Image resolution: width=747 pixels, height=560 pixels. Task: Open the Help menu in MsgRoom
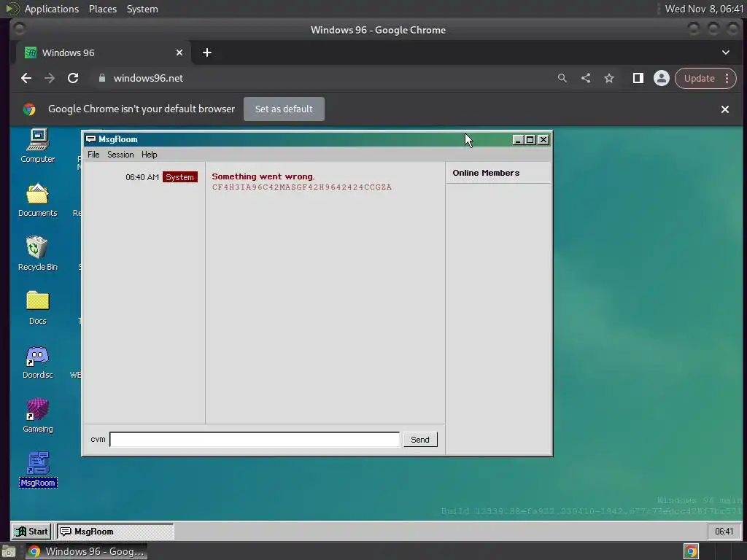[x=149, y=155]
